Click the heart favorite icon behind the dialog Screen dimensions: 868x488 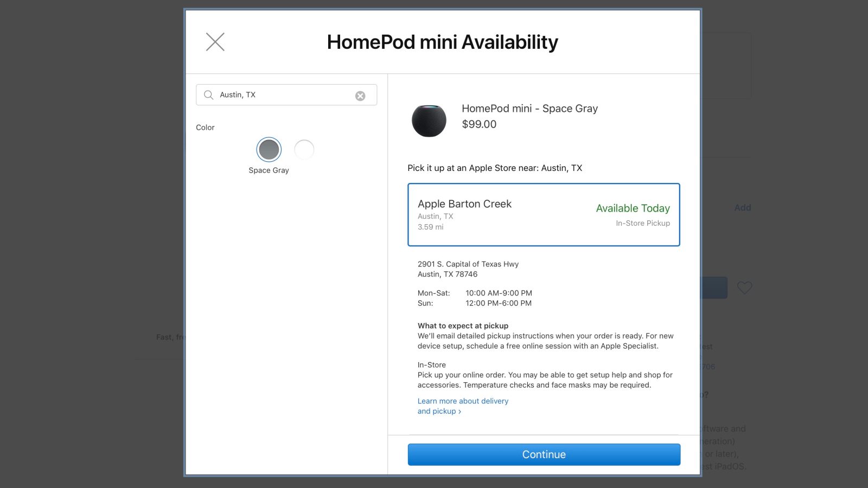[744, 288]
